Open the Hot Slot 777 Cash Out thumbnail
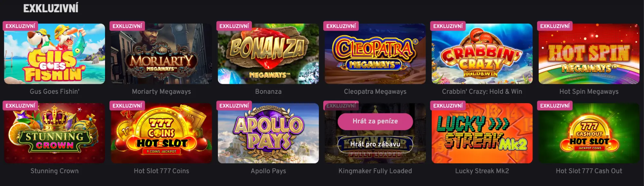 [588, 135]
